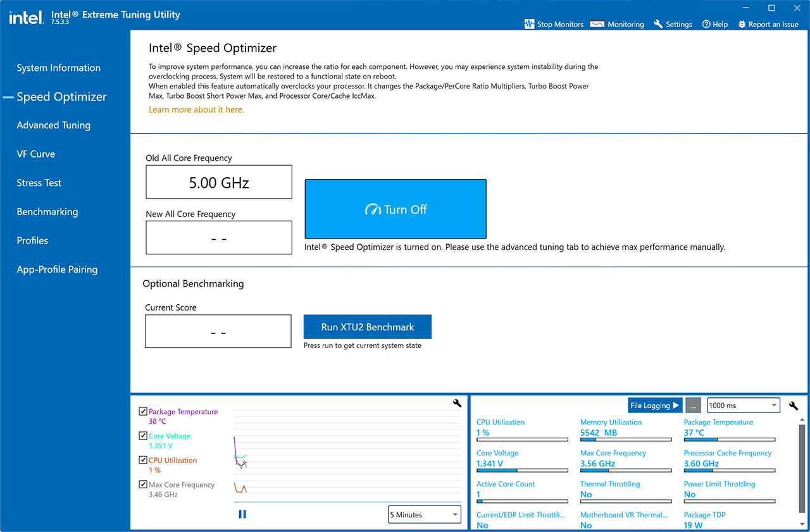Viewport: 810px width, 532px height.
Task: Click the Thermal Throttling monitor label
Action: [x=610, y=484]
